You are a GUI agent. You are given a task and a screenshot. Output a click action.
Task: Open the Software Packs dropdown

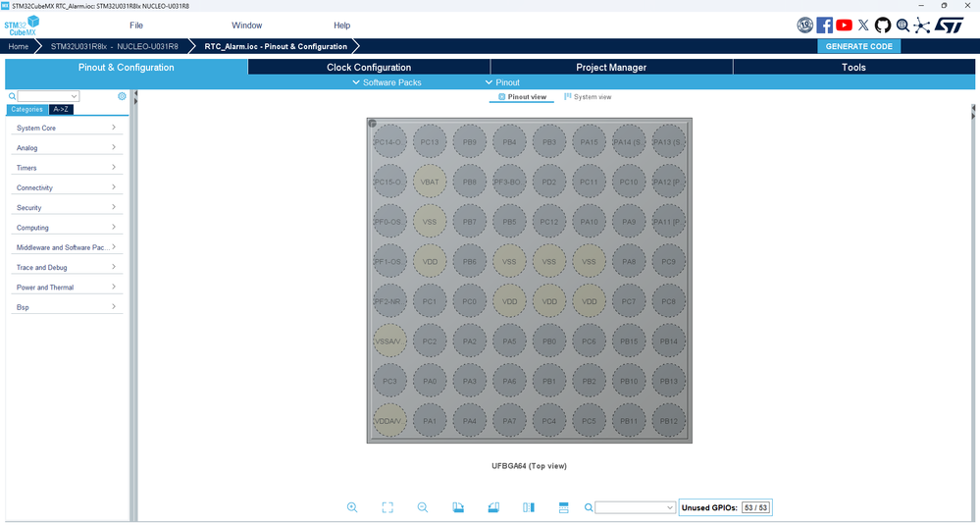pyautogui.click(x=387, y=82)
